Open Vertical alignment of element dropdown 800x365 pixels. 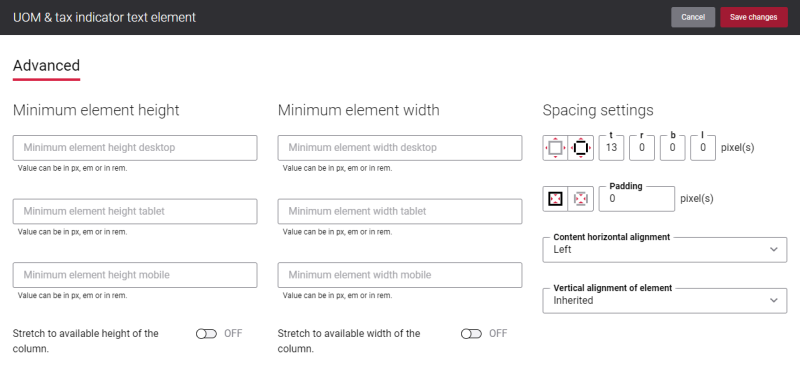pos(665,301)
